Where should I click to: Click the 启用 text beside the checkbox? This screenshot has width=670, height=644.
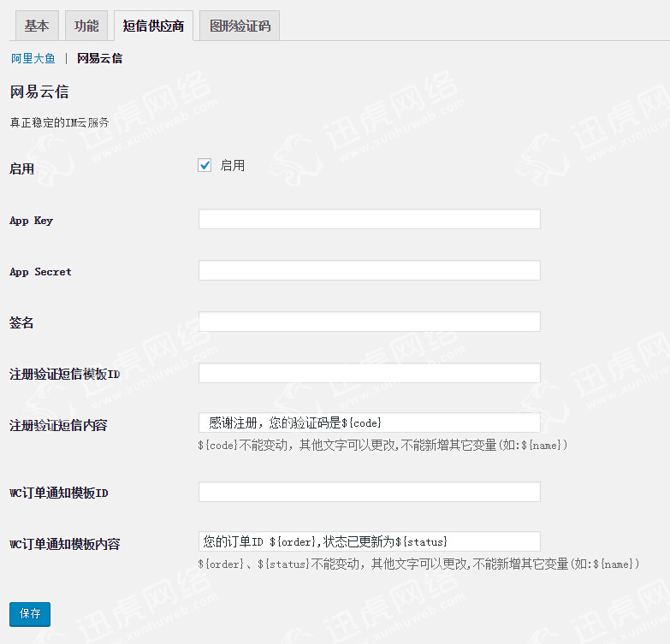pos(233,165)
